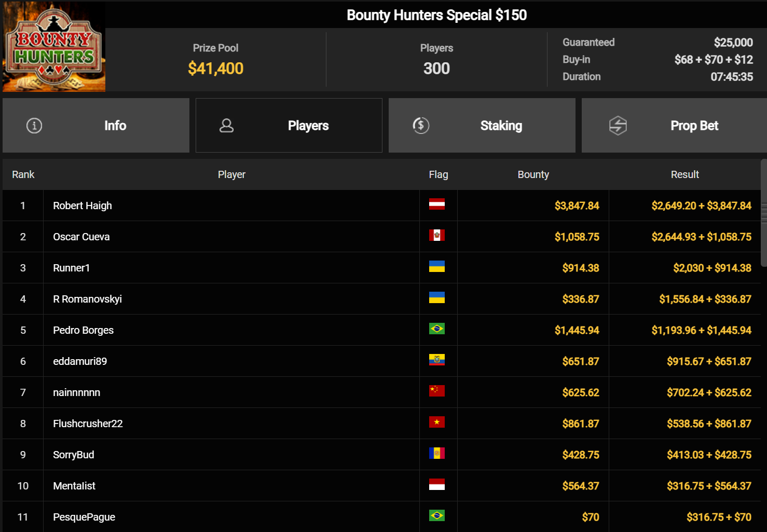Click the Staking dollar coin icon
The height and width of the screenshot is (532, 767).
pyautogui.click(x=421, y=125)
